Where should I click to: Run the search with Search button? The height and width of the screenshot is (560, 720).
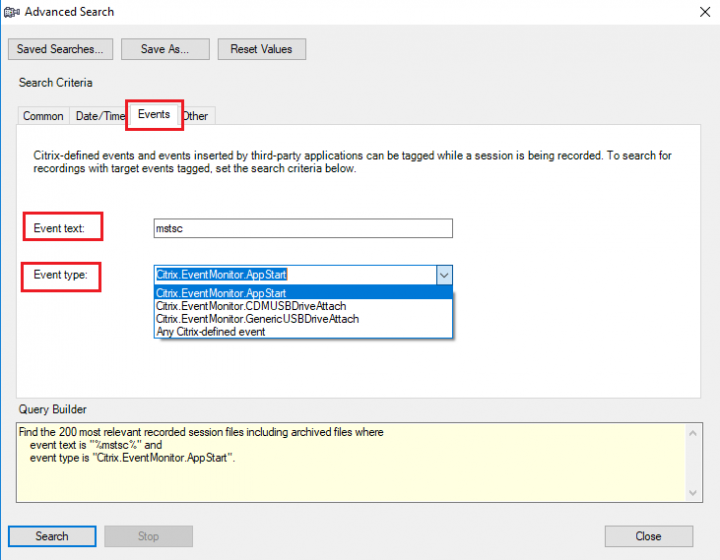tap(52, 536)
